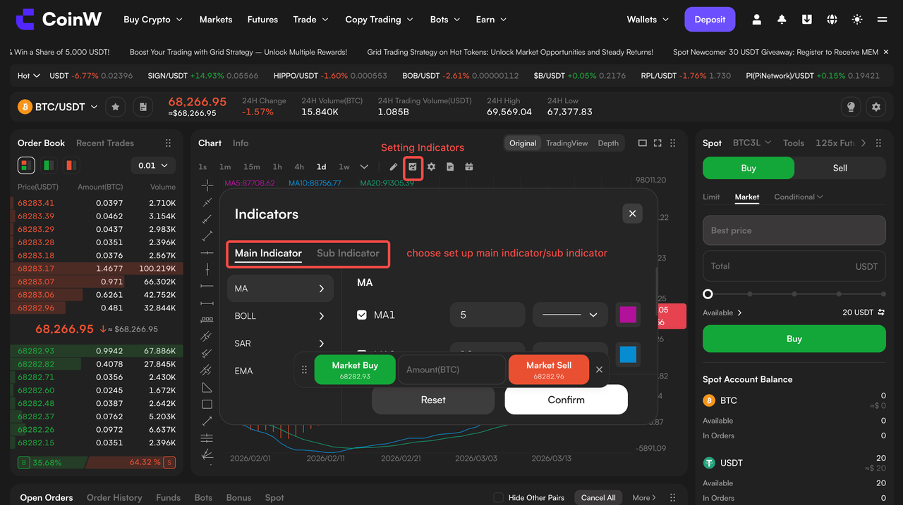Click the MA1 period field
904x506 pixels.
[x=487, y=315]
